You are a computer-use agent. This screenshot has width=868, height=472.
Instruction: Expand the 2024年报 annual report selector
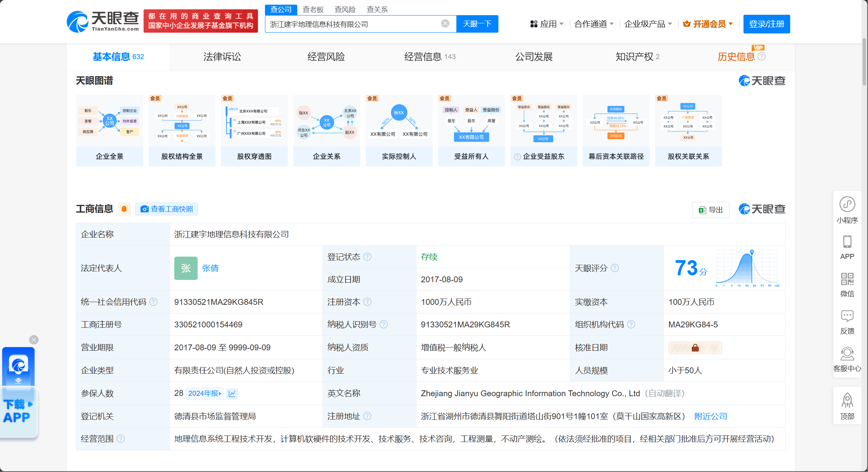[205, 393]
